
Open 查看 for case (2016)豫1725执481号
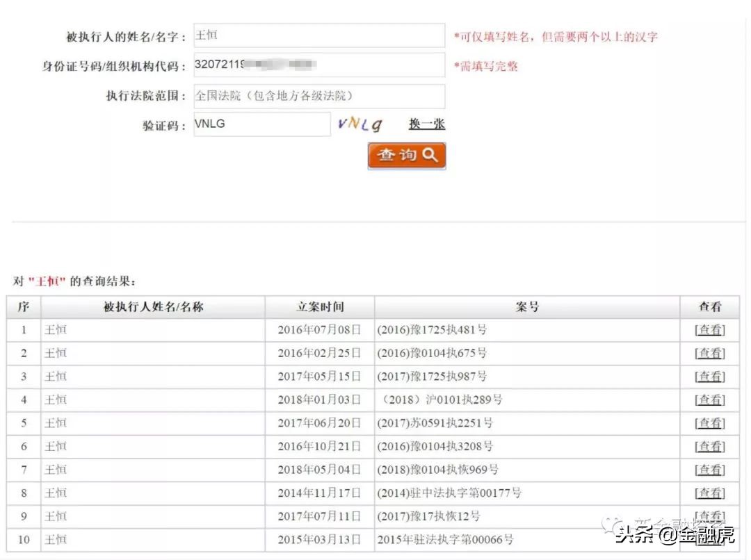tap(710, 330)
